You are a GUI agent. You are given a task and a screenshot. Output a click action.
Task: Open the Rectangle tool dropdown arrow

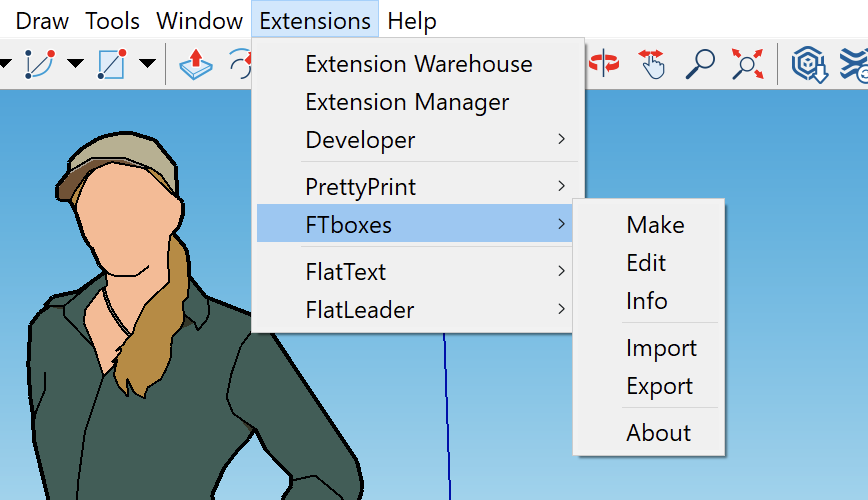pos(147,65)
